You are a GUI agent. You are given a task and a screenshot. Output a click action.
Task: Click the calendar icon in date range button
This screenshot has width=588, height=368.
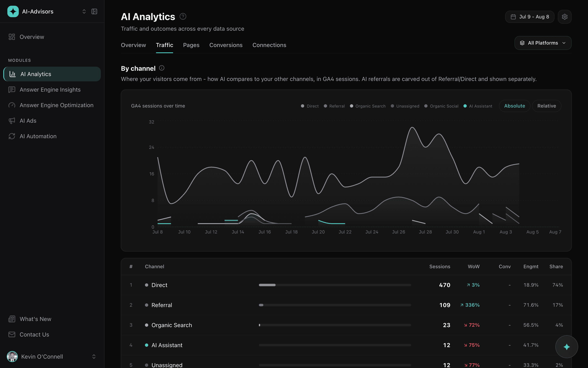click(513, 17)
